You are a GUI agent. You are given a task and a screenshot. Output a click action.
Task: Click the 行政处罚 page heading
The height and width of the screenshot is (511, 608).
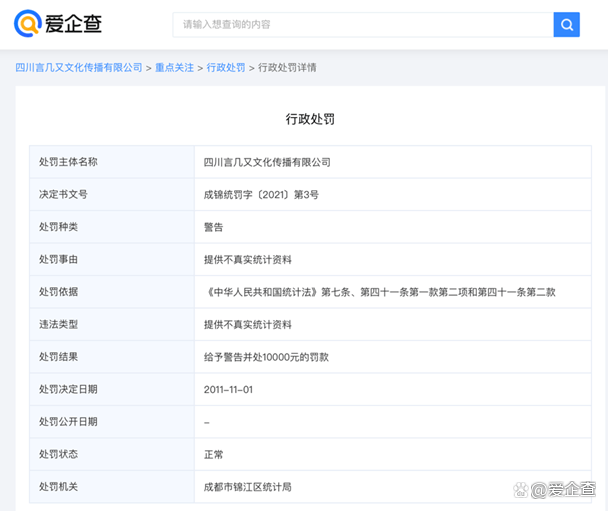(x=310, y=119)
